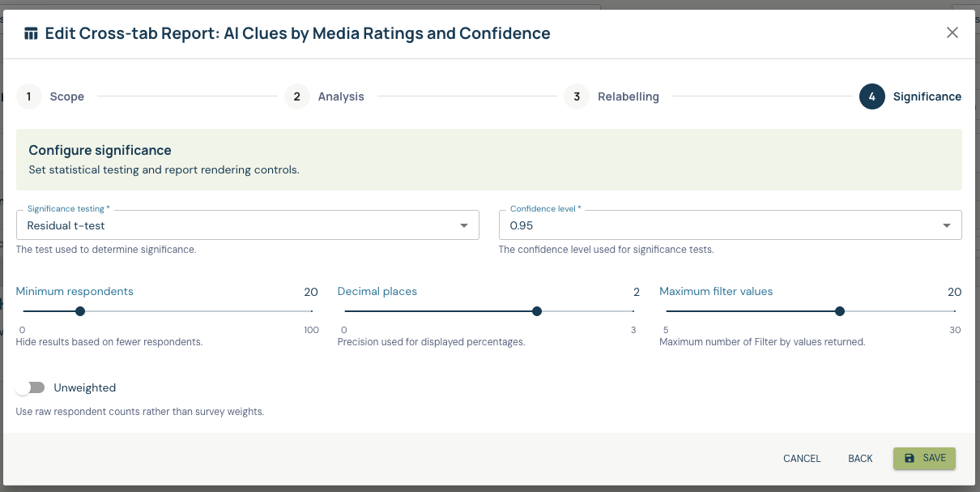This screenshot has width=980, height=492.
Task: Click the 'Configure significance' heading
Action: coord(100,151)
